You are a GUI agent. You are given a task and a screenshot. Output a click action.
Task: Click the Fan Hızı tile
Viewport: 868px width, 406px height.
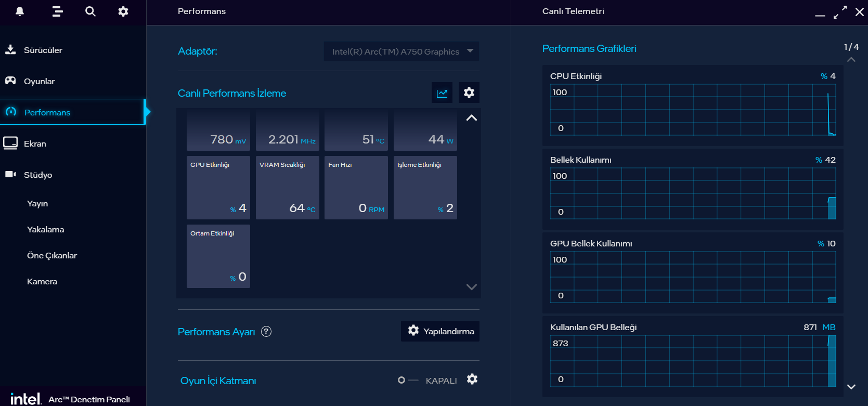[356, 188]
